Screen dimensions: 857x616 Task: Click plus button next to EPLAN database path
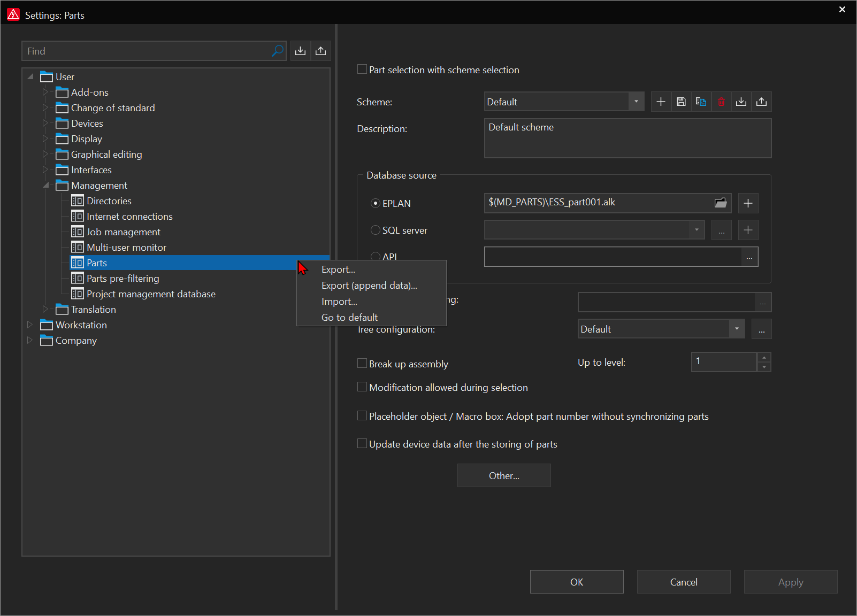[748, 203]
